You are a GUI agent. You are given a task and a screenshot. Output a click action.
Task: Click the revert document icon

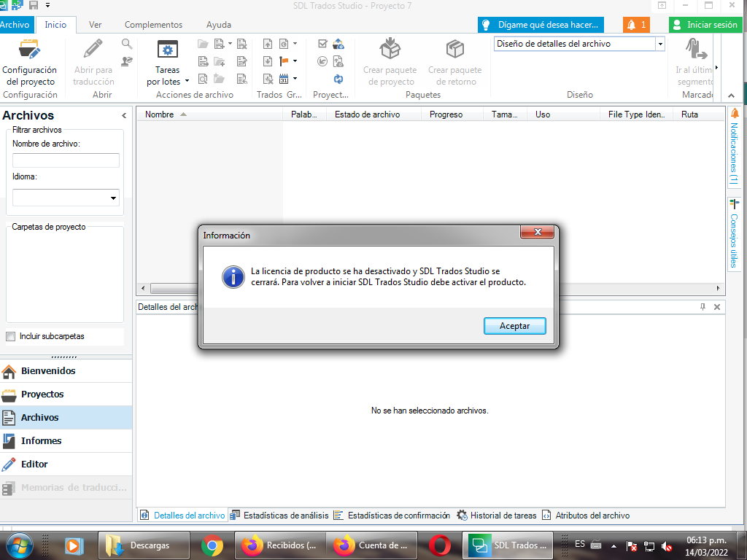242,79
